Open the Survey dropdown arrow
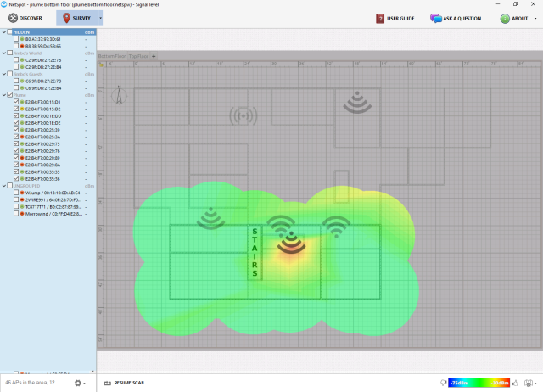 pos(101,18)
